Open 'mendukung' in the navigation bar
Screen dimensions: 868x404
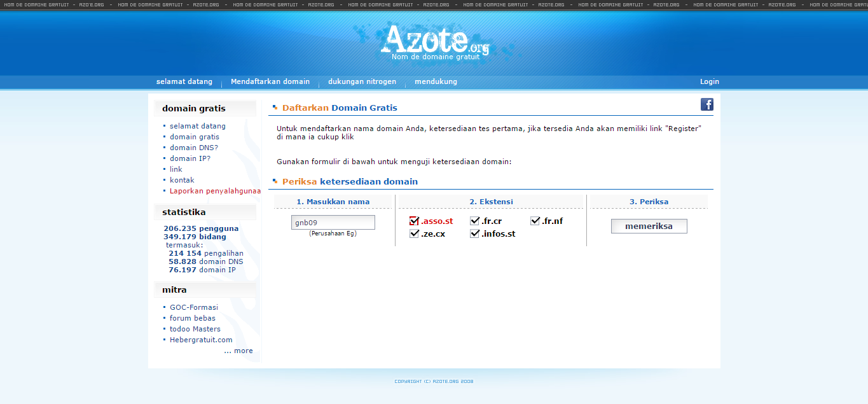(436, 81)
